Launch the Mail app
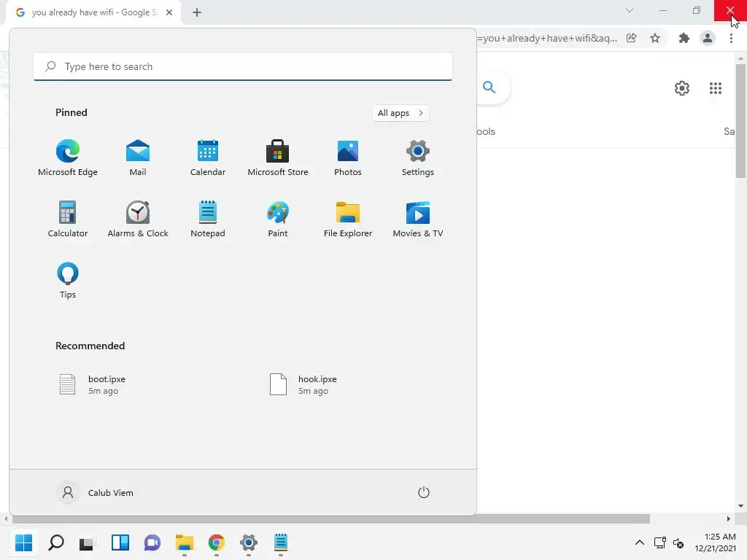Viewport: 747px width, 560px height. pyautogui.click(x=138, y=158)
